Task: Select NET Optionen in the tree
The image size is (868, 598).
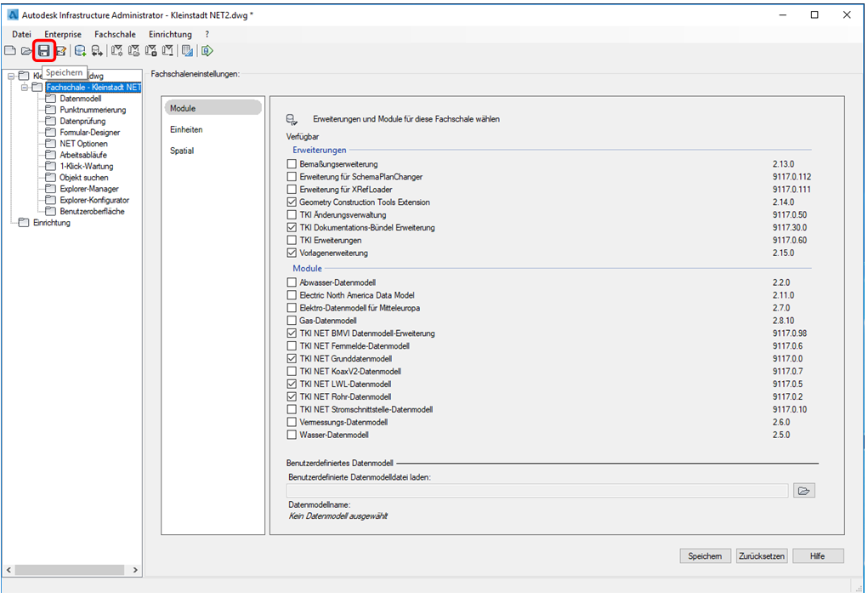Action: [83, 144]
